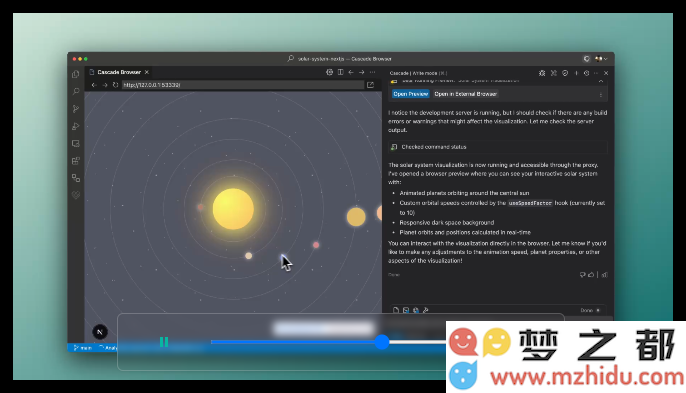Select the Cascade Browser tab
Screen dimensions: 686x393
tap(119, 72)
